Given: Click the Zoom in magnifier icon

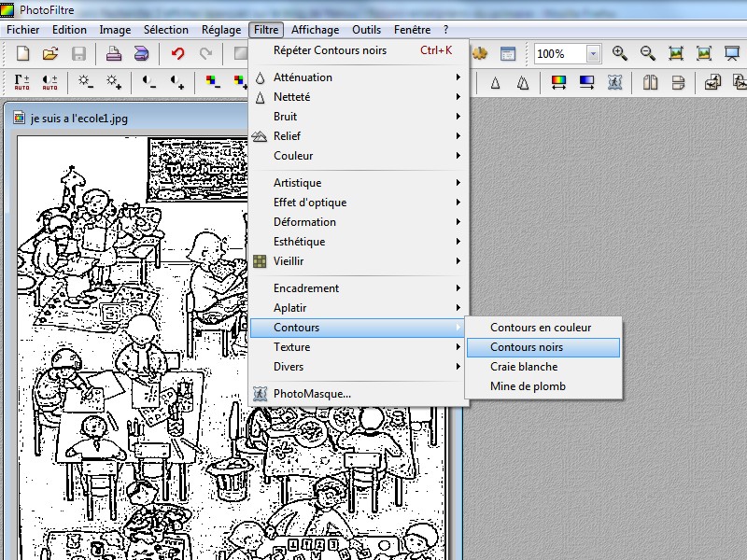Looking at the screenshot, I should (x=619, y=54).
